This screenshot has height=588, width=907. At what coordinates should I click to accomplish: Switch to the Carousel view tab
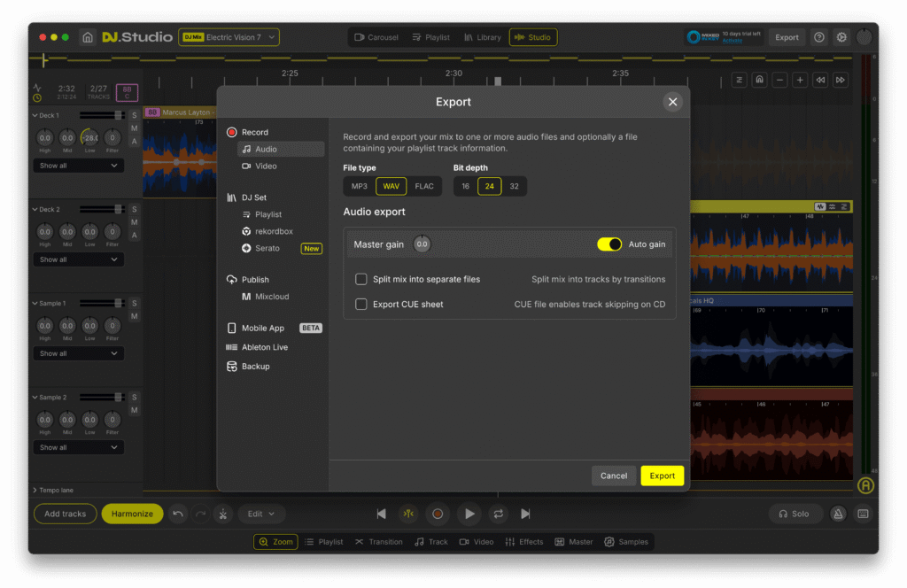tap(376, 37)
